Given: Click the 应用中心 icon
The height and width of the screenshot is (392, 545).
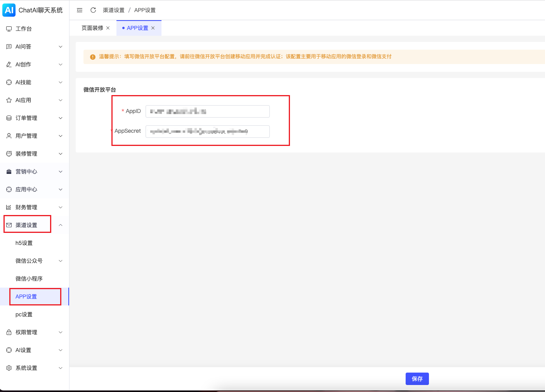Looking at the screenshot, I should [x=9, y=189].
